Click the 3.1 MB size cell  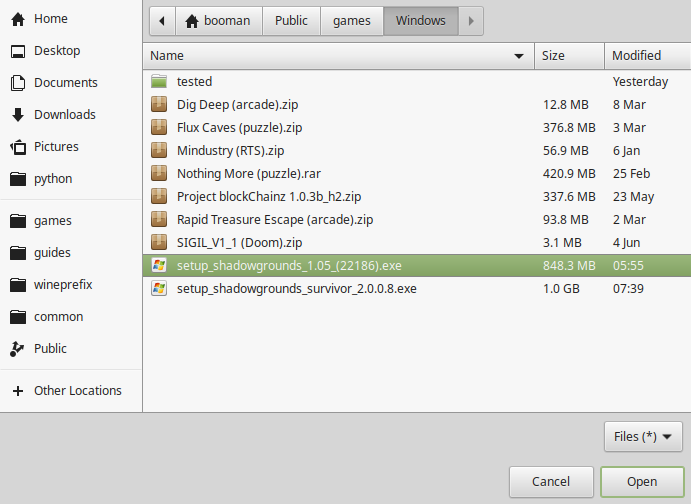562,242
